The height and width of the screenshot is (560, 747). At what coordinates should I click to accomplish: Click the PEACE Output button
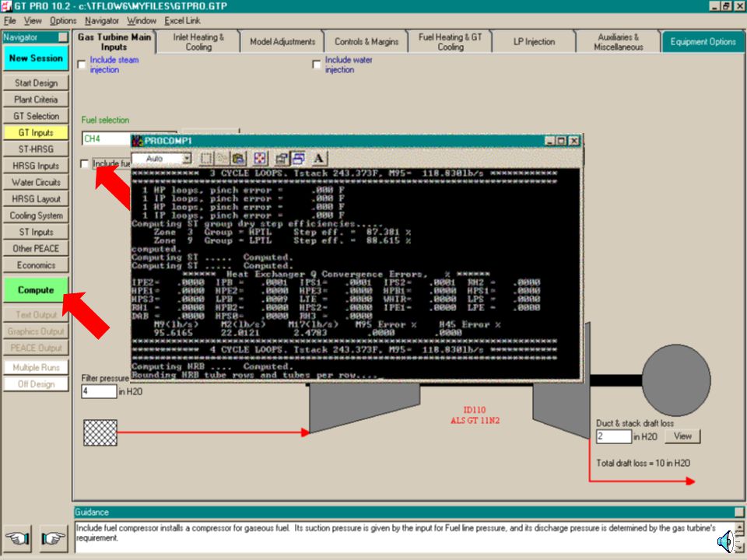(36, 348)
